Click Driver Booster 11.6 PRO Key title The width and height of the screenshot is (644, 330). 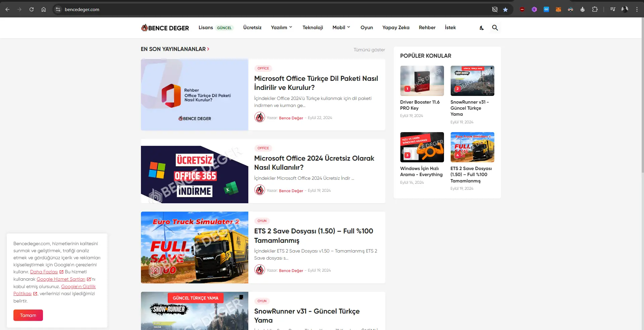point(420,105)
